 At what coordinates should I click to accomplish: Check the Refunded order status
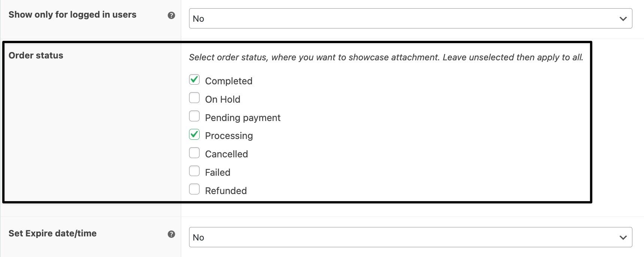pos(194,189)
